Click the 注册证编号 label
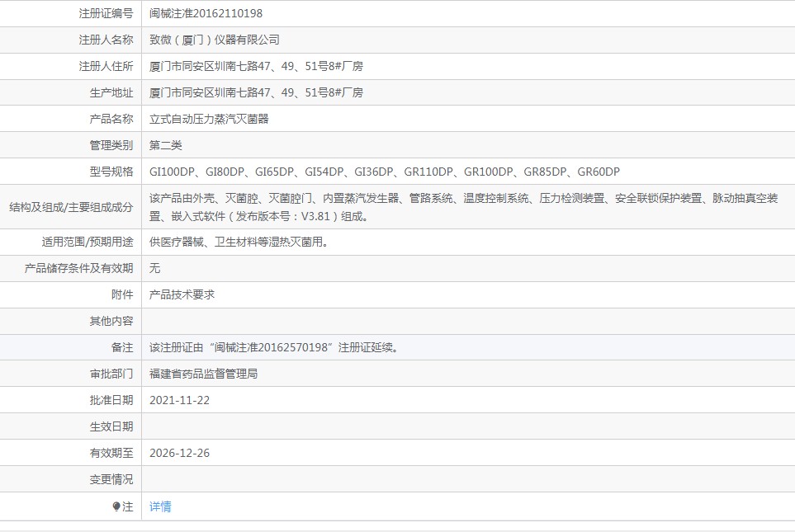 click(x=106, y=14)
